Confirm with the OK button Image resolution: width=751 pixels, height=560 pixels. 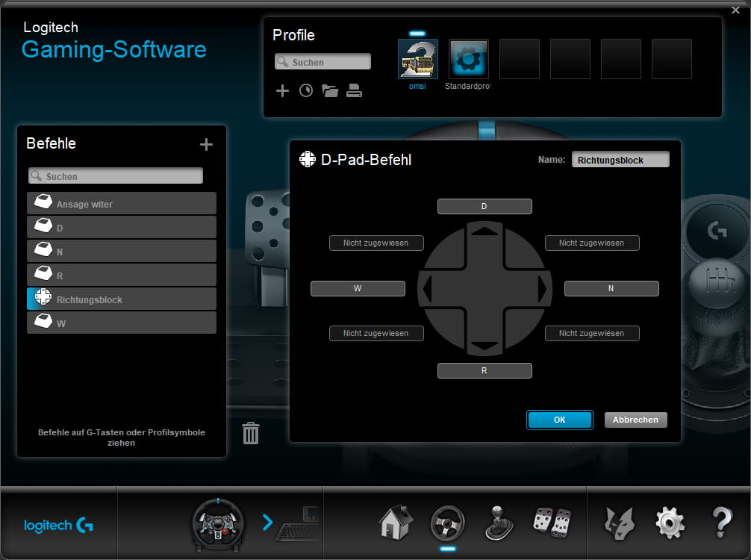click(x=559, y=420)
